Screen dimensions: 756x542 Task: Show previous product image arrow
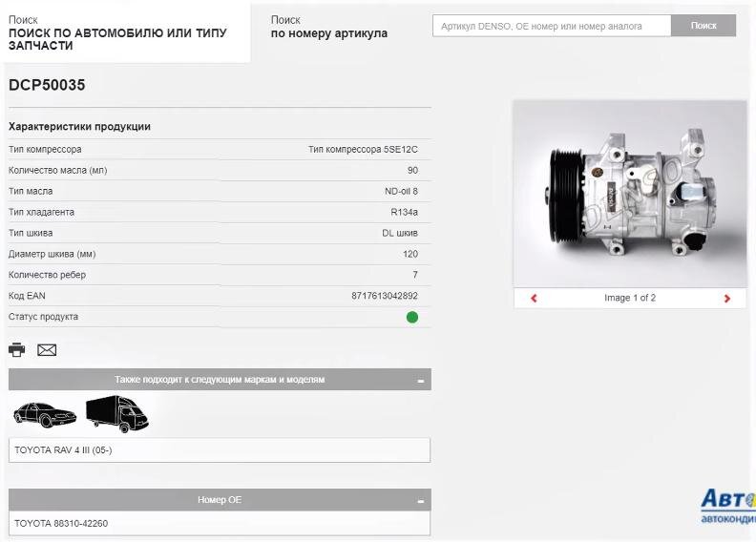534,299
